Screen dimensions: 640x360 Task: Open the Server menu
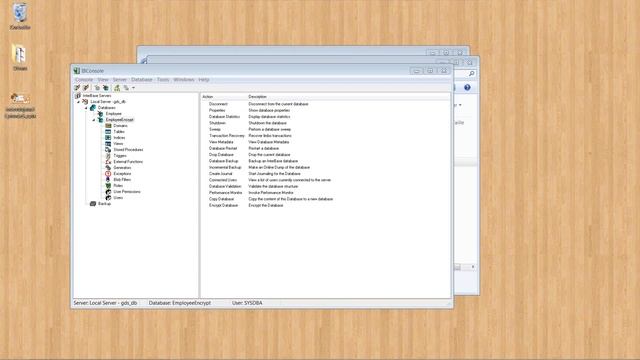(120, 80)
